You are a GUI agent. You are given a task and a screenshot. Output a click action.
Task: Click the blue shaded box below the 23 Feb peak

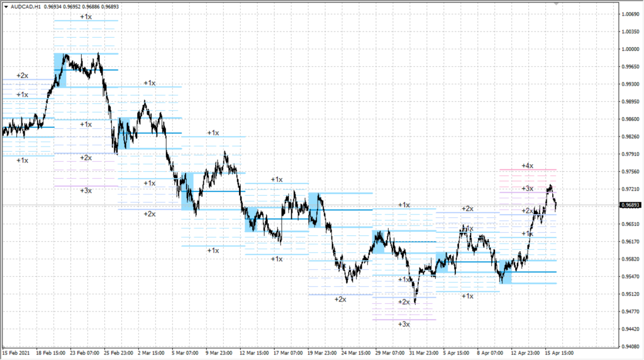pyautogui.click(x=60, y=70)
